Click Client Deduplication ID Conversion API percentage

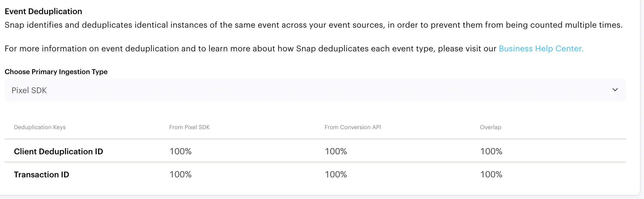336,151
